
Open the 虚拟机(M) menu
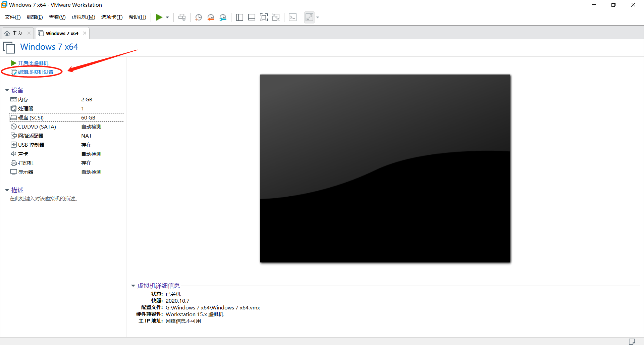[83, 17]
